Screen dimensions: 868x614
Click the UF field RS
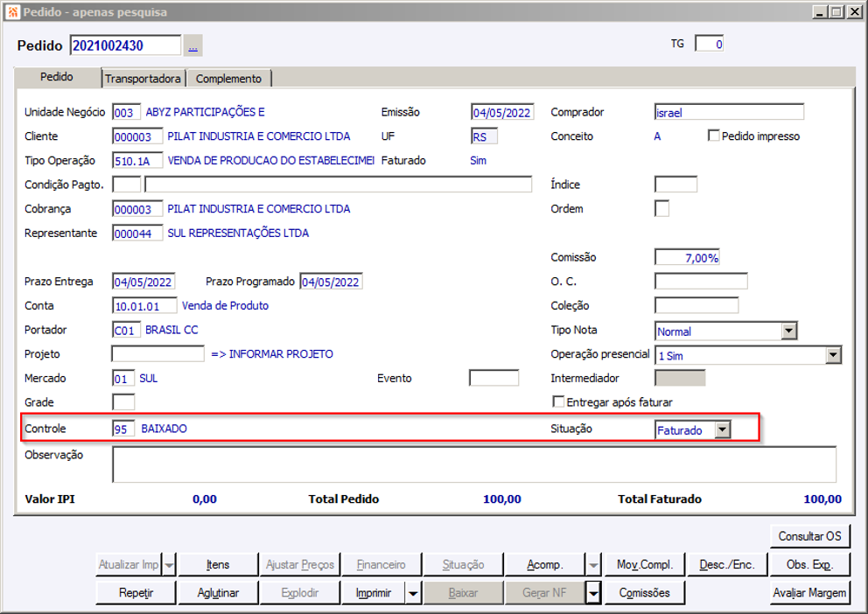485,136
